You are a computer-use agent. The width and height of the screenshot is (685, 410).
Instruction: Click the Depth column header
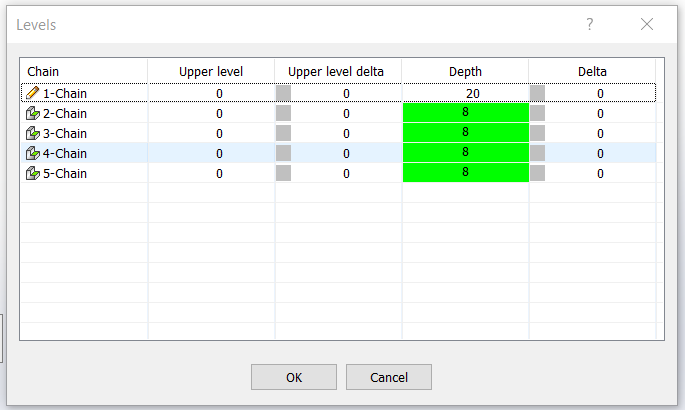[x=465, y=71]
